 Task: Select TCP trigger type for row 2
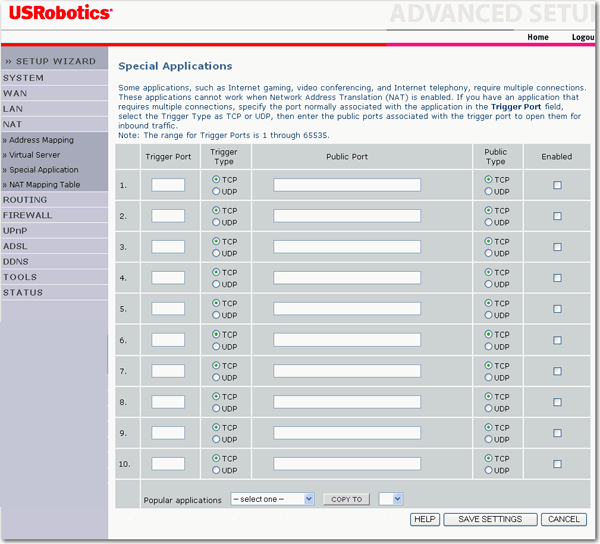click(216, 210)
